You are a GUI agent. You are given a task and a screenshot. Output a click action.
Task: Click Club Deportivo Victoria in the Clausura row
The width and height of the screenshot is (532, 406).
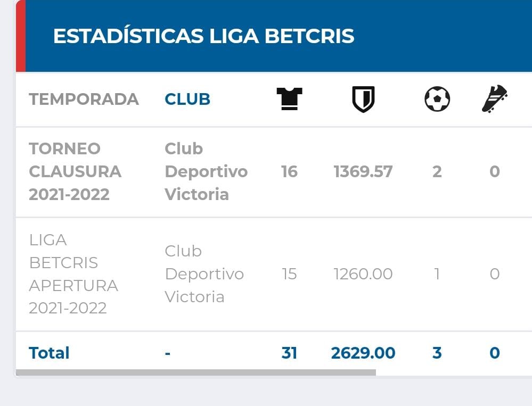click(206, 171)
